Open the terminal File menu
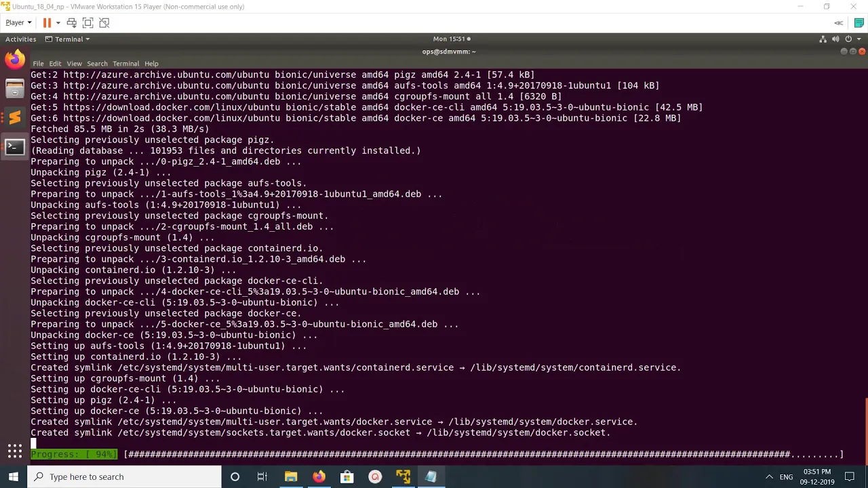Screen dimensions: 868x488 coord(38,64)
